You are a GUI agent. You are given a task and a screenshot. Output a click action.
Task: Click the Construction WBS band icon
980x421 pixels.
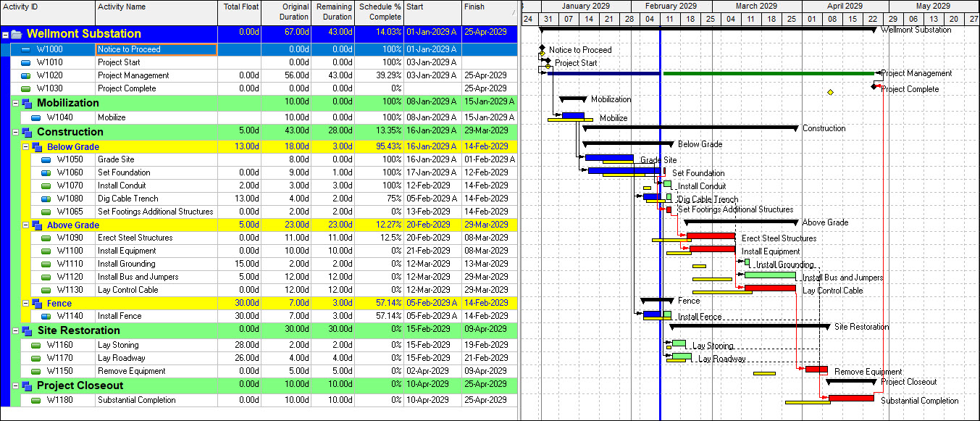pyautogui.click(x=27, y=132)
